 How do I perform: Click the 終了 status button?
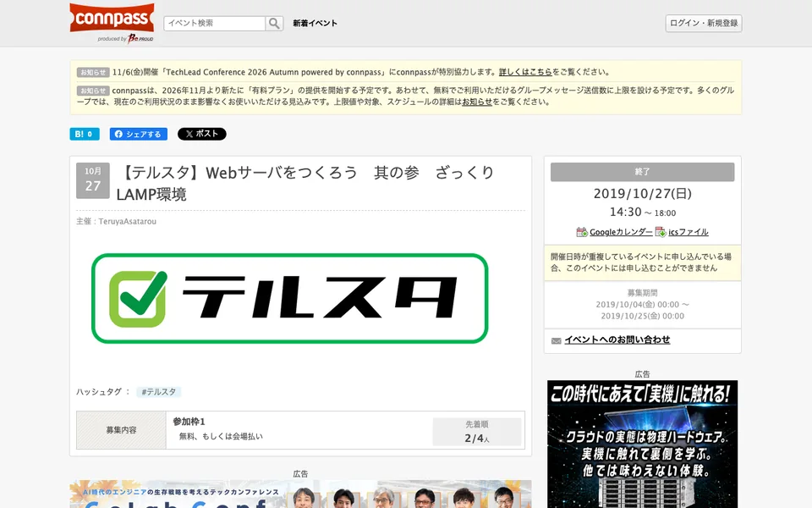[642, 172]
